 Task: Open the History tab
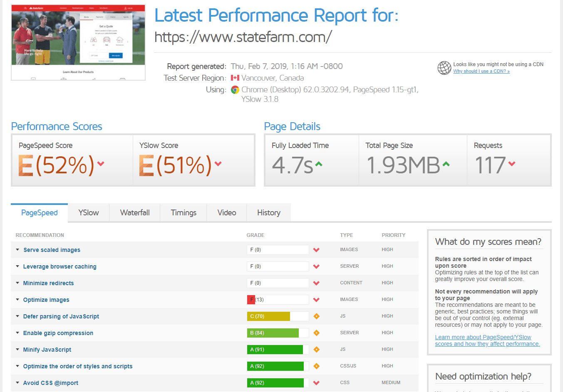[269, 213]
